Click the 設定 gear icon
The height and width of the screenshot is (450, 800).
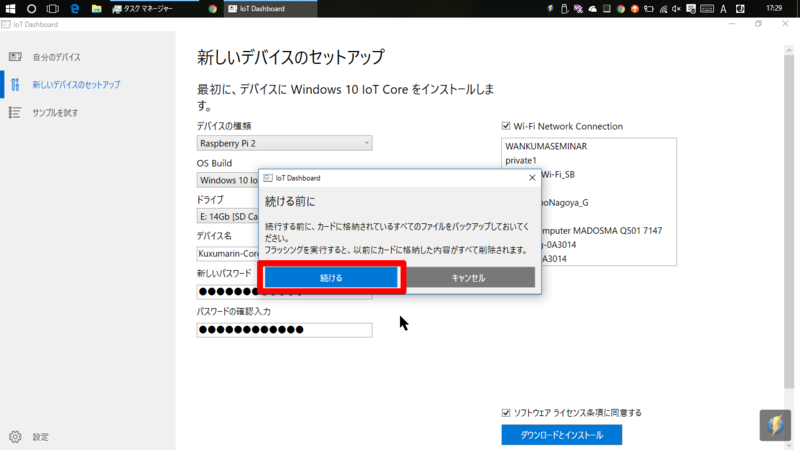[15, 437]
